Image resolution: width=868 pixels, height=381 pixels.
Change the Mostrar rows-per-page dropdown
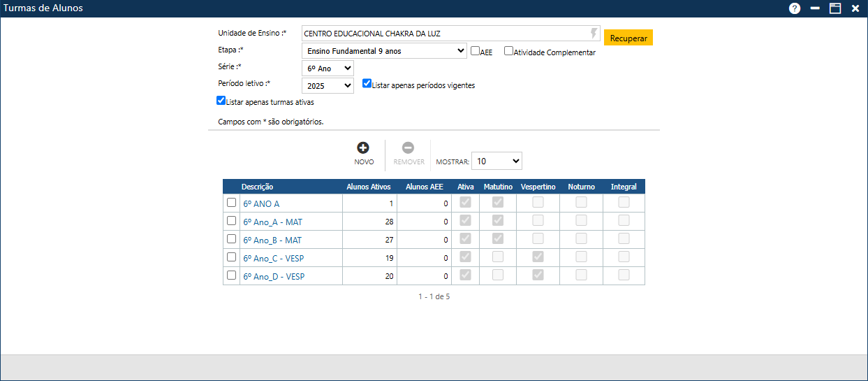click(x=496, y=161)
